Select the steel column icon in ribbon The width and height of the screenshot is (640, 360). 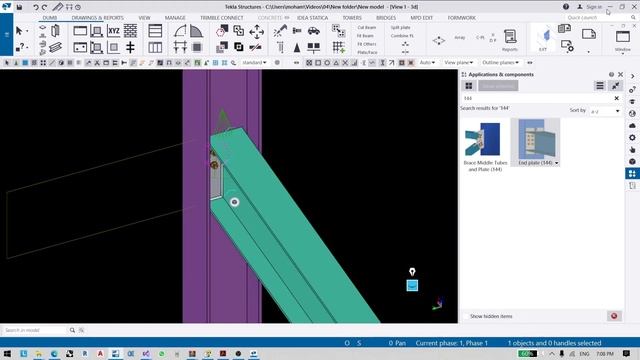[x=55, y=31]
